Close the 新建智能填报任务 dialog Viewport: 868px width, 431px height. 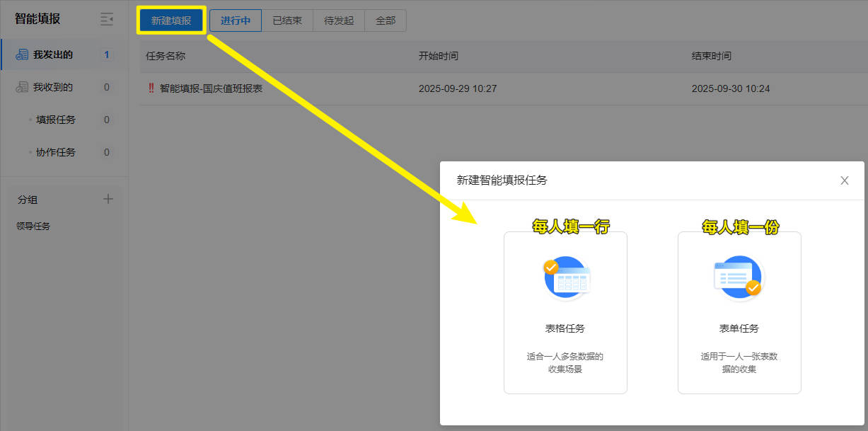pos(844,180)
